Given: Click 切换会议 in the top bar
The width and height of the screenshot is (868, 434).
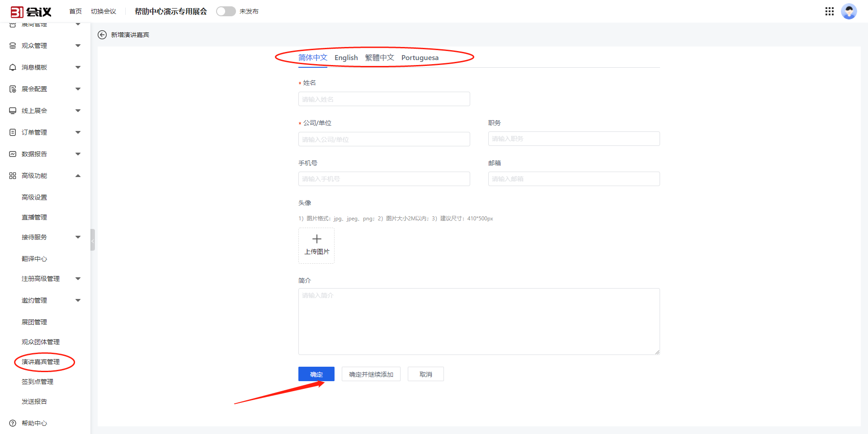Looking at the screenshot, I should (104, 11).
